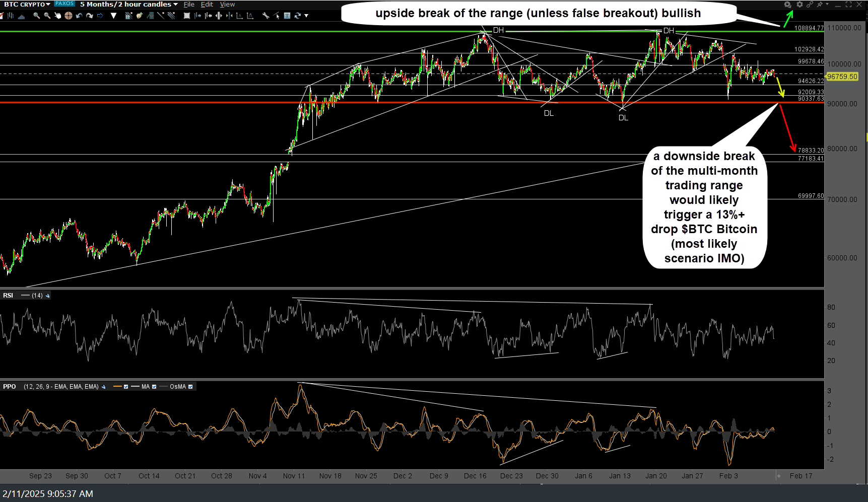Expand the 5 Months/2 hour candles dropdown
Viewport: 868px width, 502px height.
[128, 5]
